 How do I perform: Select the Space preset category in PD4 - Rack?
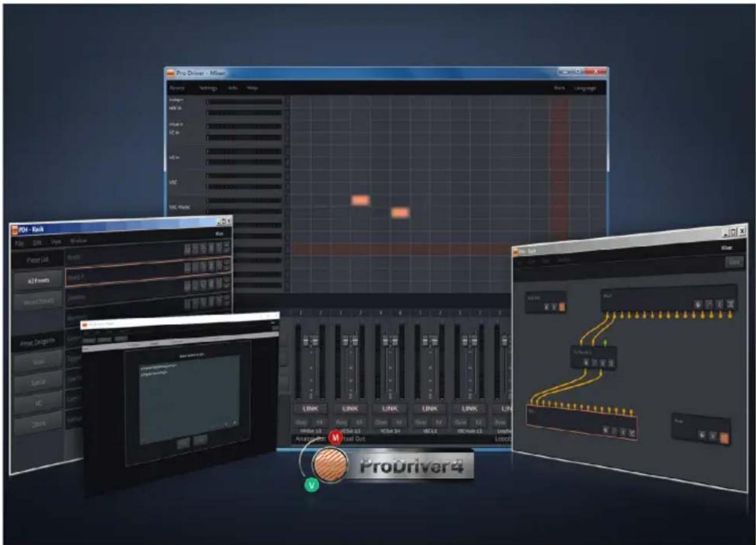click(40, 382)
